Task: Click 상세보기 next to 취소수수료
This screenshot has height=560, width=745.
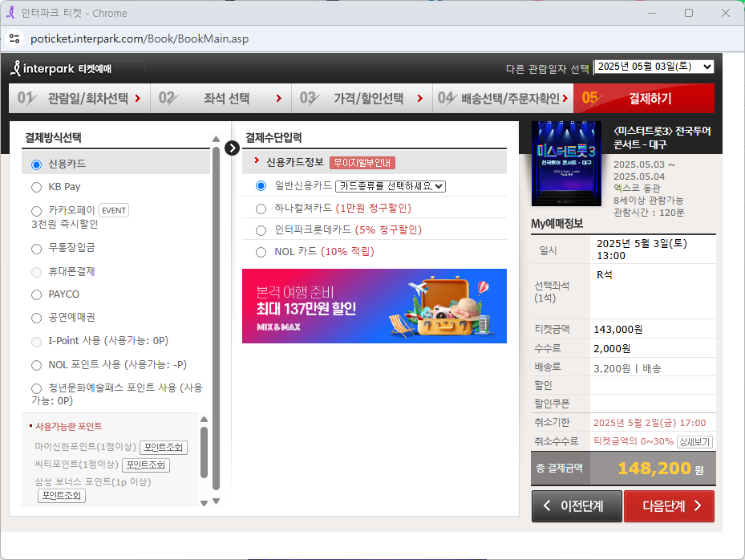Action: point(694,441)
